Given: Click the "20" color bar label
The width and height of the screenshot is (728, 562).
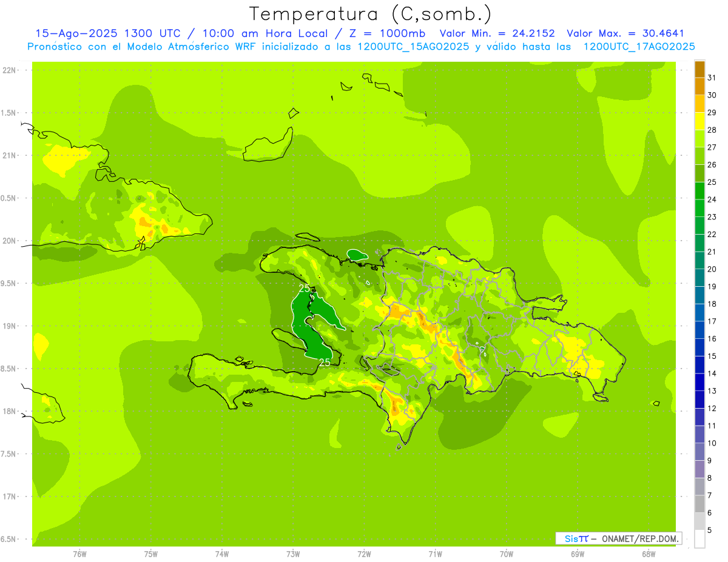Looking at the screenshot, I should tap(712, 269).
